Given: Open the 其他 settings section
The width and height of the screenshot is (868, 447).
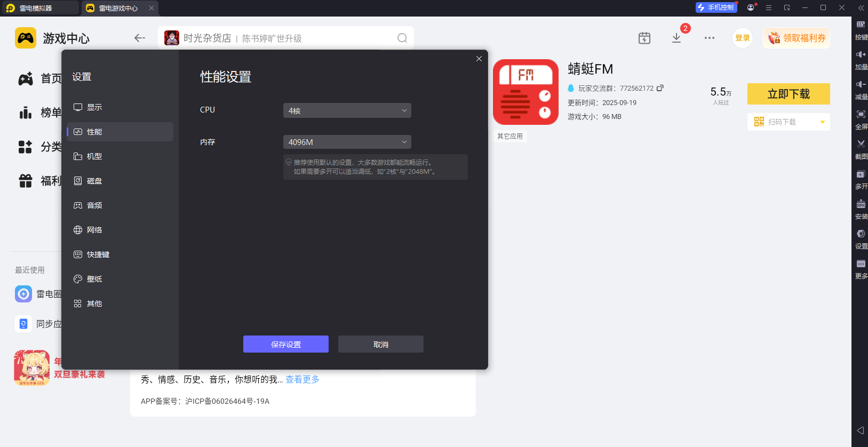Looking at the screenshot, I should 120,304.
